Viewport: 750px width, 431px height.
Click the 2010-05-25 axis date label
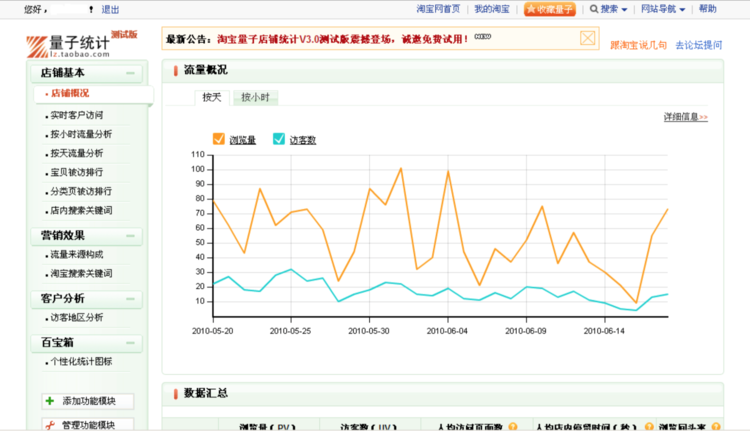pyautogui.click(x=290, y=331)
